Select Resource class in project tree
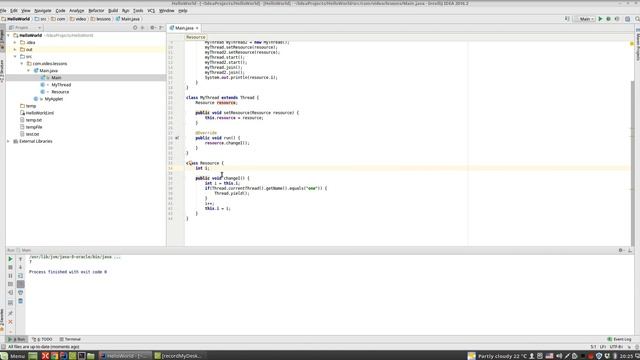The width and height of the screenshot is (640, 360). (60, 92)
